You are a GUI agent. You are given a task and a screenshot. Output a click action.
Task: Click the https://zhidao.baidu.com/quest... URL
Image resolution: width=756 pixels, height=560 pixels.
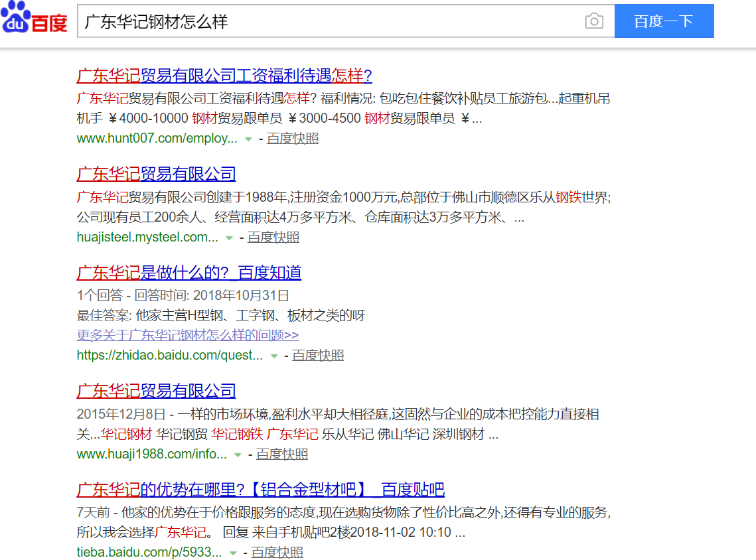click(x=170, y=356)
